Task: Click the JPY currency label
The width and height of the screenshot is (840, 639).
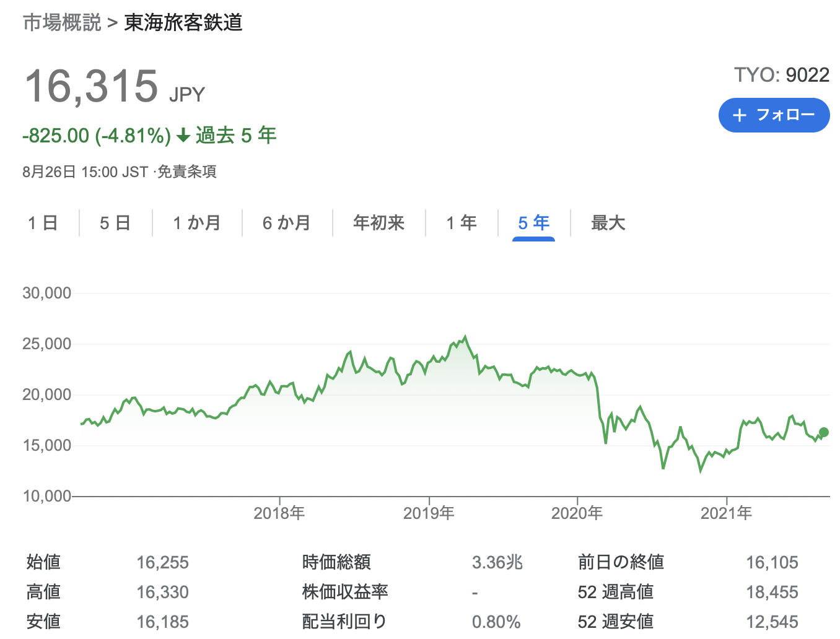Action: [187, 95]
